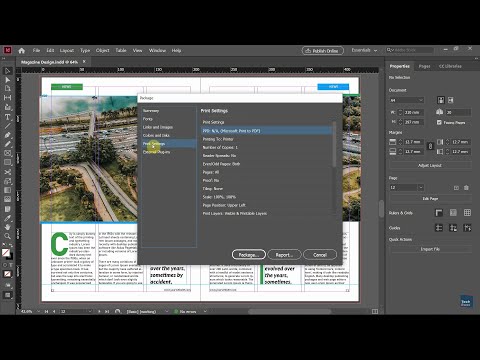Select the Pen tool
The image size is (480, 360).
click(x=7, y=135)
